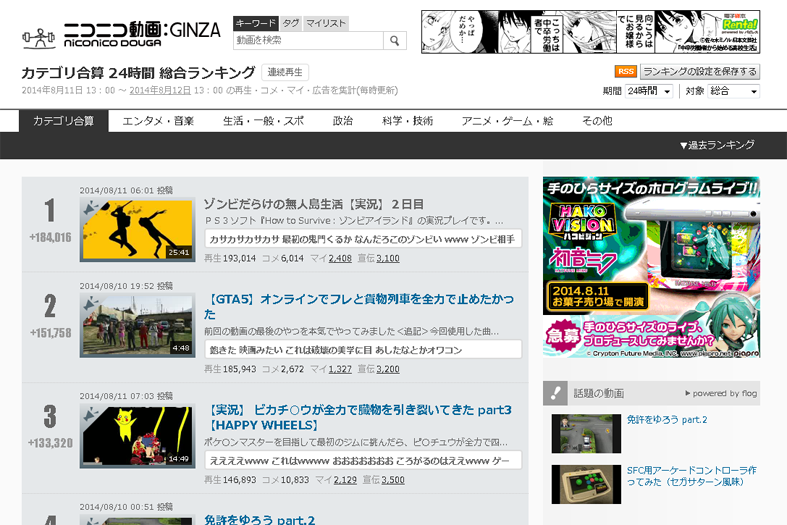Viewport: 787px width, 525px height.
Task: Click the score +133,320
Action: (50, 443)
